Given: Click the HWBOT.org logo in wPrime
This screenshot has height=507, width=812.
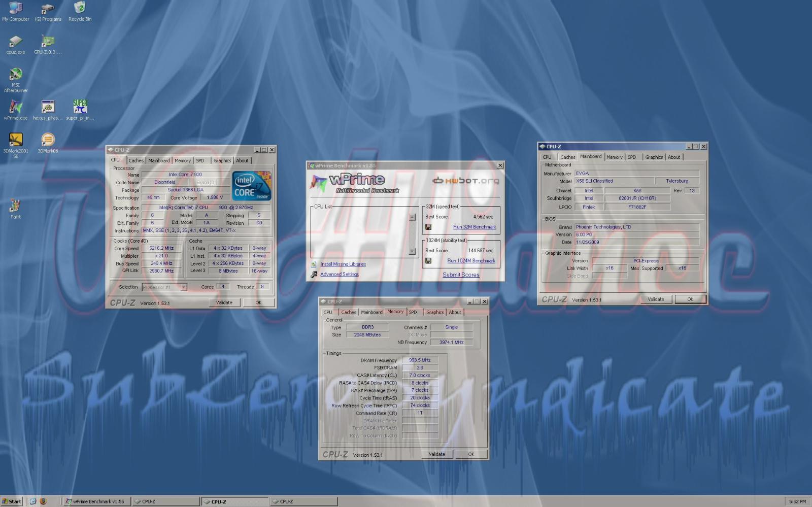Looking at the screenshot, I should [x=466, y=181].
